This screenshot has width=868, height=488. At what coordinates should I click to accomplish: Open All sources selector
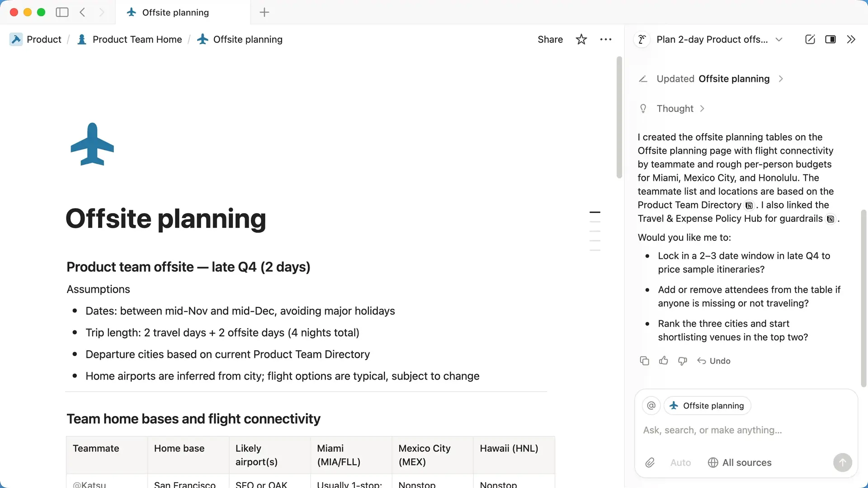point(740,462)
